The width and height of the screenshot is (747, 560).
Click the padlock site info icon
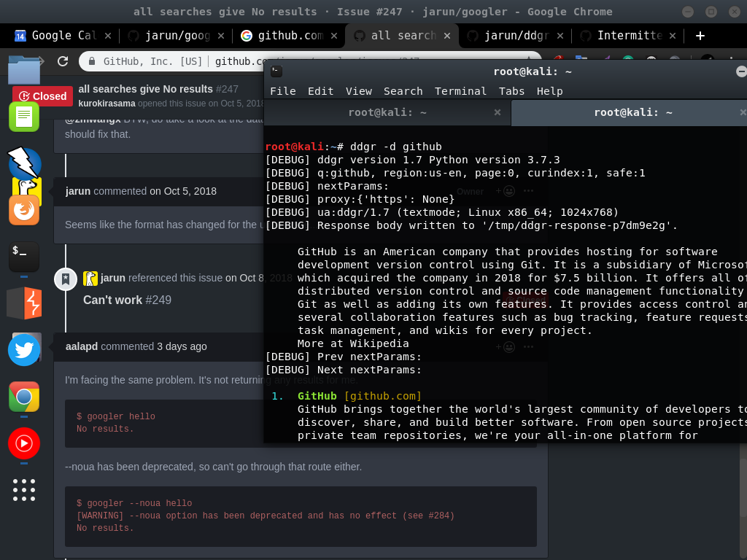91,61
